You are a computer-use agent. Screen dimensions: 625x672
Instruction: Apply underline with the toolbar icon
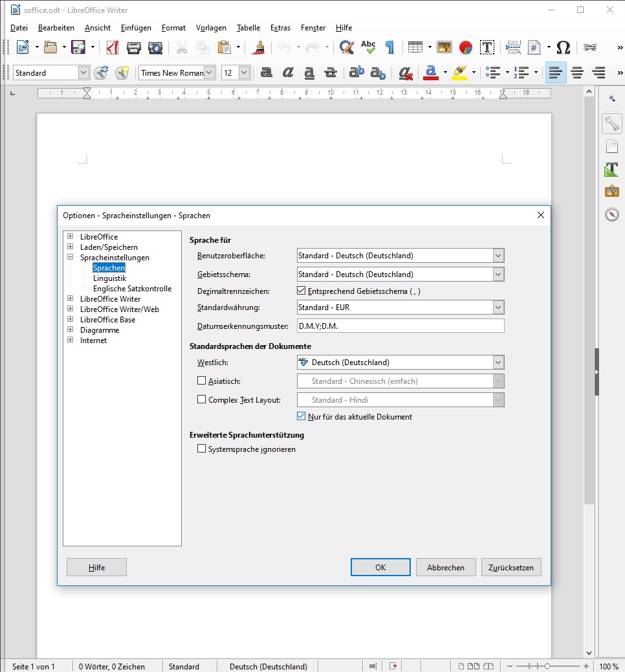coord(309,73)
